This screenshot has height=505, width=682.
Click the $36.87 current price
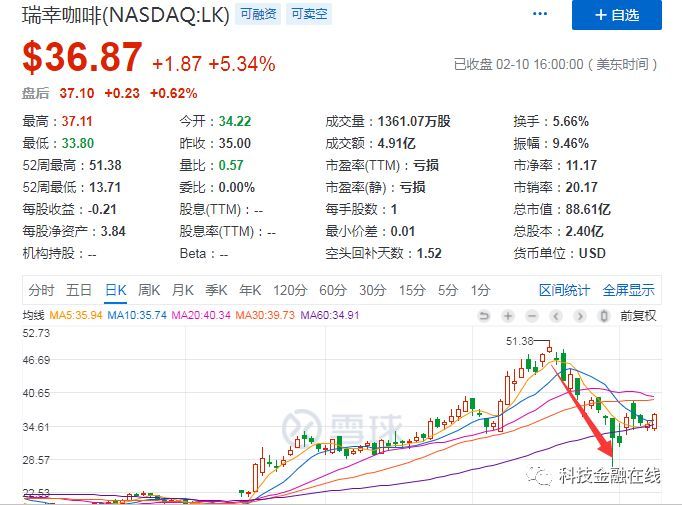pos(82,57)
